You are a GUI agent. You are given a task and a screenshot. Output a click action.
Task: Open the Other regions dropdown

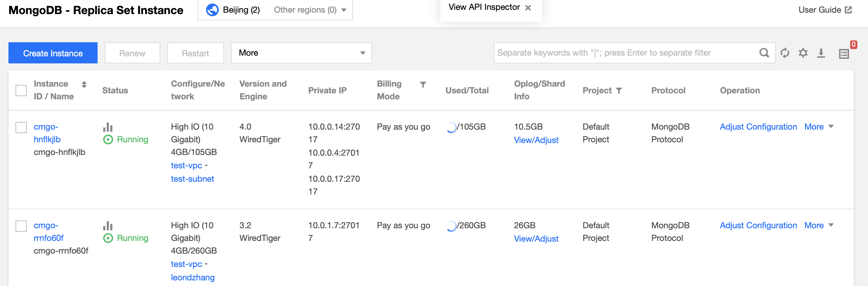click(310, 10)
